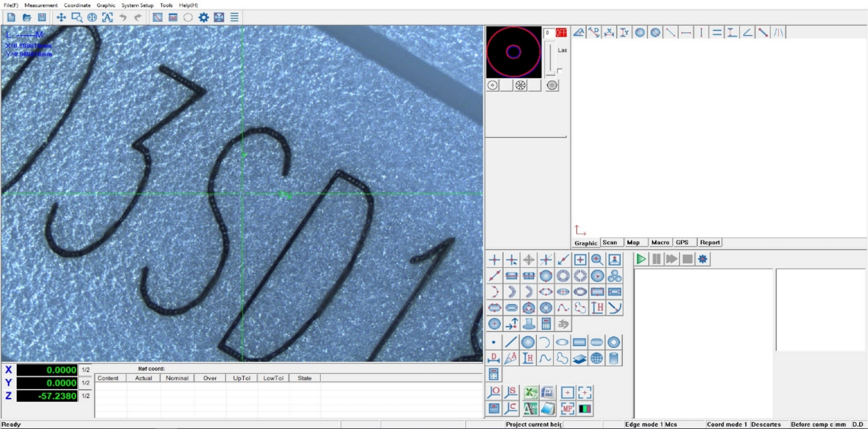The image size is (868, 429).
Task: Open the settings gear icon
Action: pos(204,17)
